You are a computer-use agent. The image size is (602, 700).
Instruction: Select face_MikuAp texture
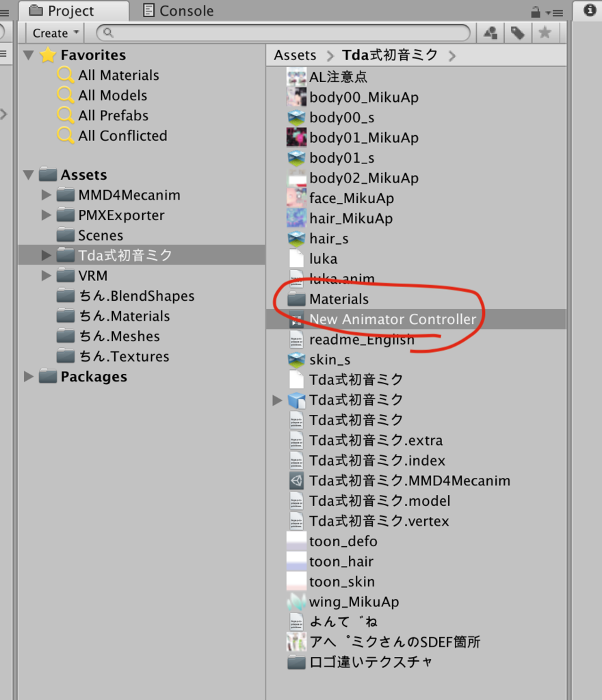pyautogui.click(x=352, y=198)
